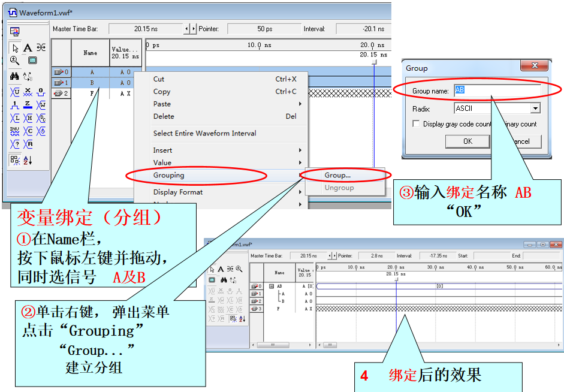Click the Forcing Low (0) waveform icon
The image size is (564, 392).
(x=41, y=92)
